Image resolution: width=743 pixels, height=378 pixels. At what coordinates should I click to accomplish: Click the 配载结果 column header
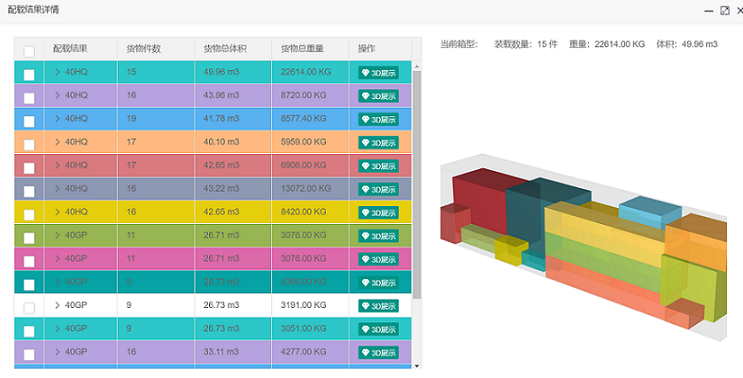(x=70, y=48)
